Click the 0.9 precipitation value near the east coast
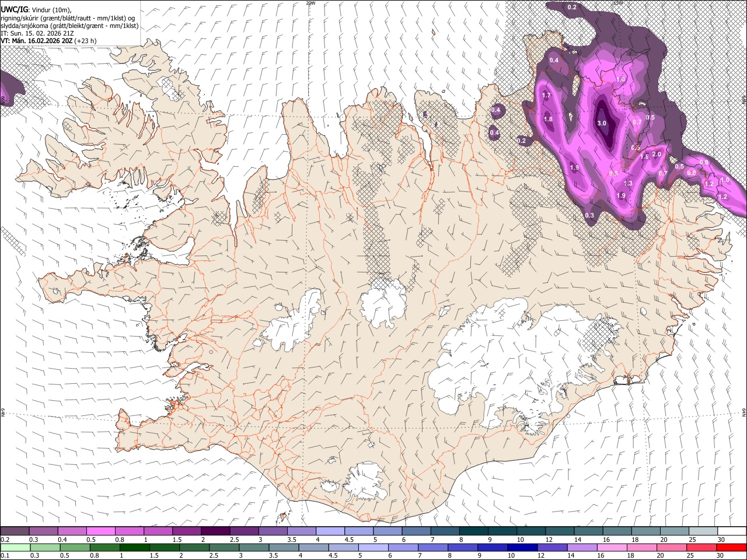 (x=704, y=163)
